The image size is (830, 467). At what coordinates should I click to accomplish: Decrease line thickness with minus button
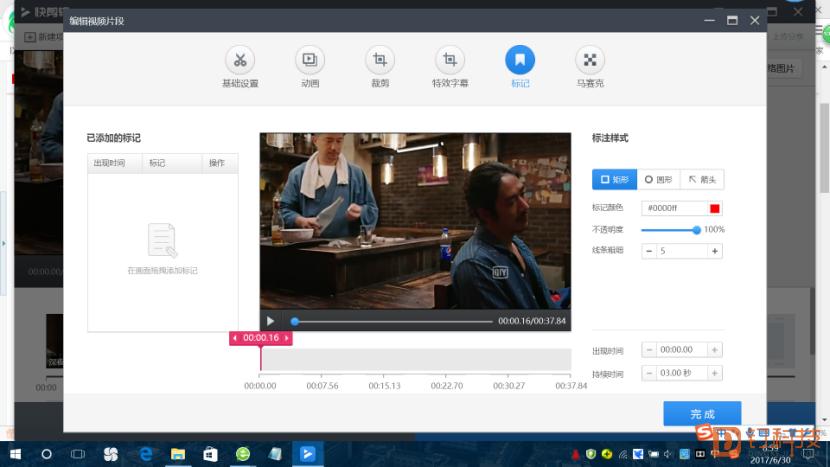649,251
